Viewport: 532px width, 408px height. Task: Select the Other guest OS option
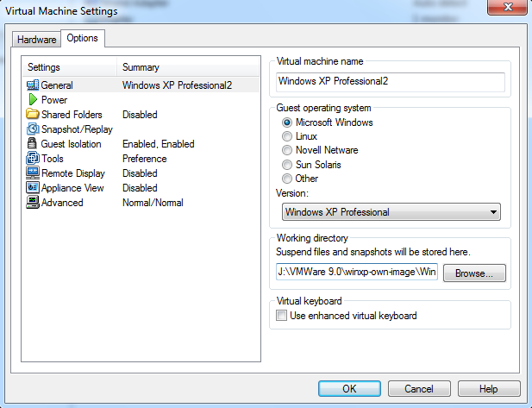[287, 179]
